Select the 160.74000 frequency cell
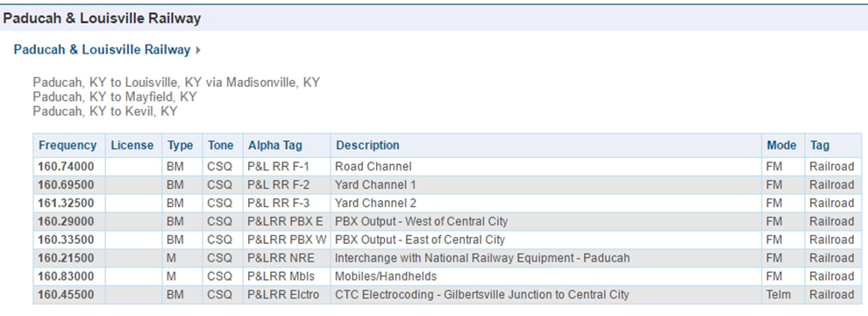 pyautogui.click(x=68, y=166)
